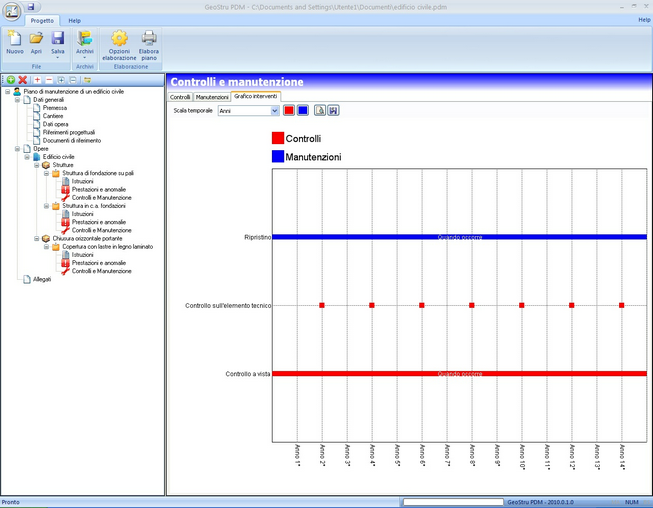Image resolution: width=653 pixels, height=508 pixels.
Task: Switch to the Controlli tab
Action: (x=180, y=97)
